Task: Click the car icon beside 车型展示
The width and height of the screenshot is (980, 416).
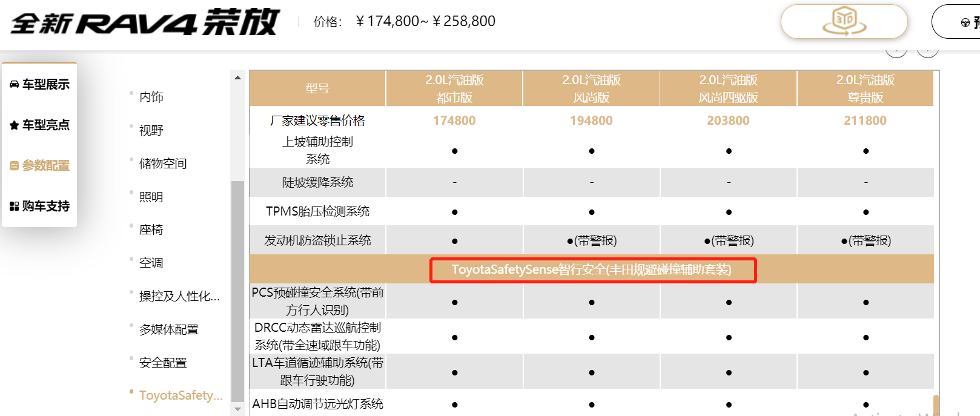Action: click(14, 84)
